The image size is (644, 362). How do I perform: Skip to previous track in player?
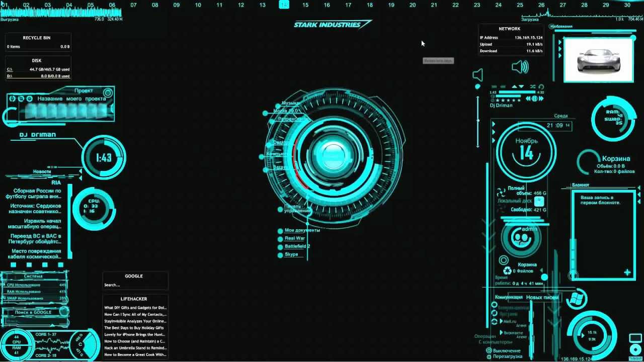(x=528, y=99)
